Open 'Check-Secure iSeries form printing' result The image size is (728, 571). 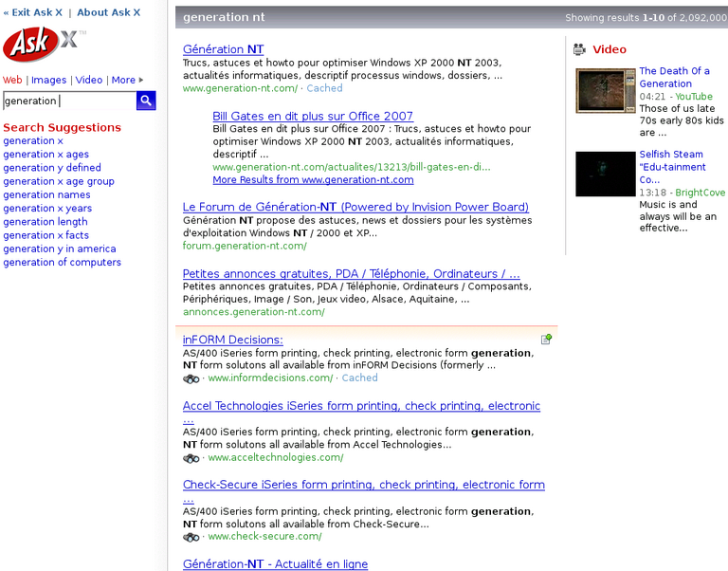pyautogui.click(x=364, y=485)
